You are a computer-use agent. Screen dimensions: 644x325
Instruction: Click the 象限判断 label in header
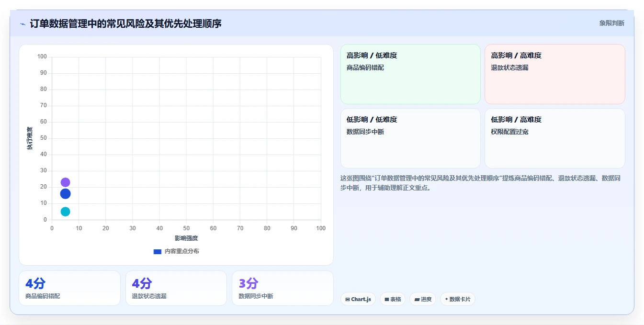(612, 23)
